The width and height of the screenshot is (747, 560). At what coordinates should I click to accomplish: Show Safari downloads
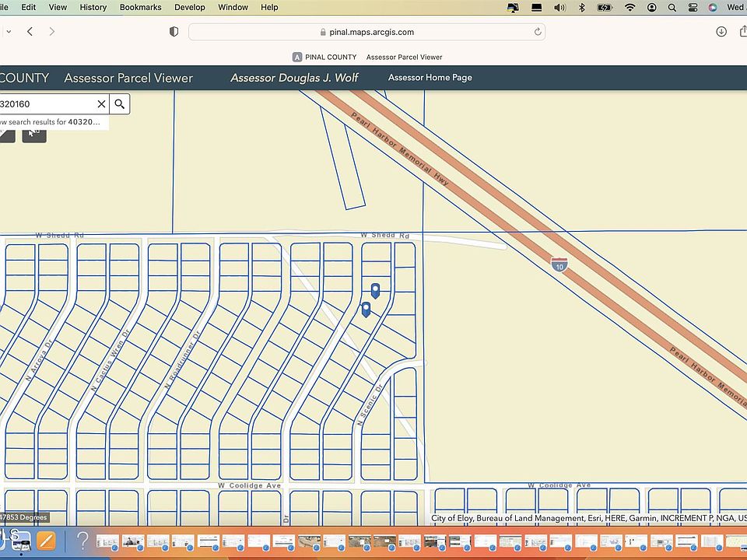[721, 31]
